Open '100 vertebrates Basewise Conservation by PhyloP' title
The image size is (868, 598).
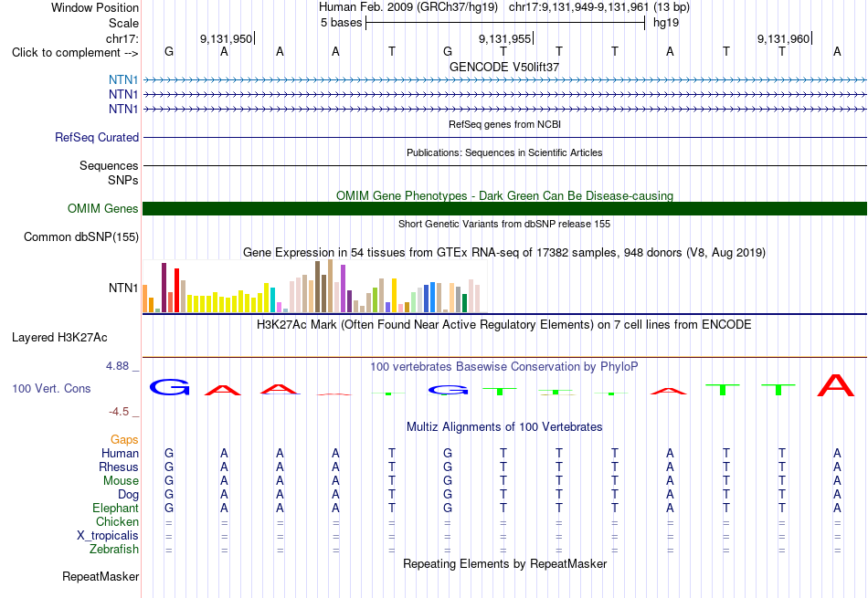point(504,367)
